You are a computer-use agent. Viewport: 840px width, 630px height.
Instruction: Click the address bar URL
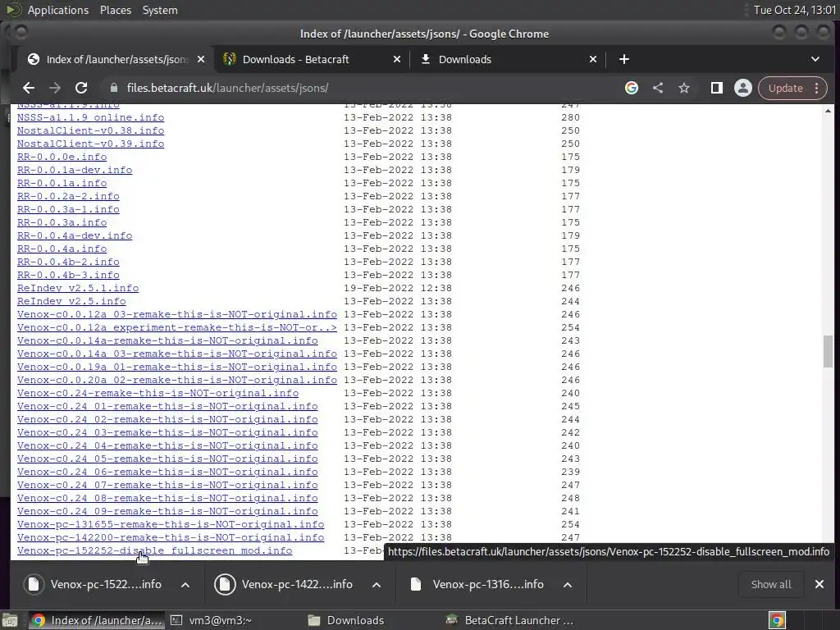tap(227, 88)
